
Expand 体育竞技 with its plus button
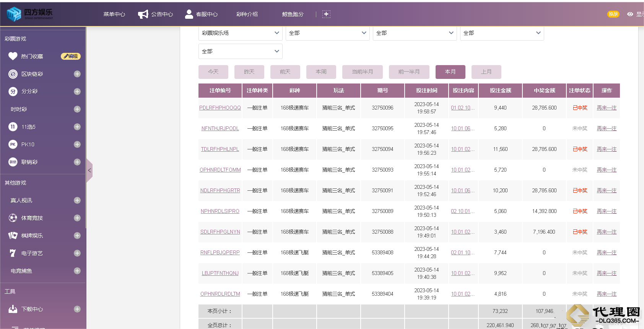click(x=77, y=218)
